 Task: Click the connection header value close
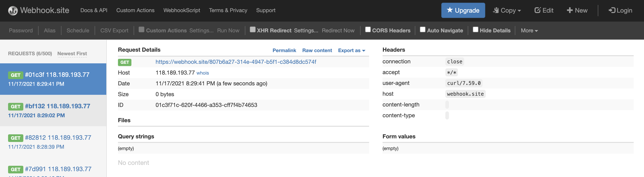[x=455, y=62]
